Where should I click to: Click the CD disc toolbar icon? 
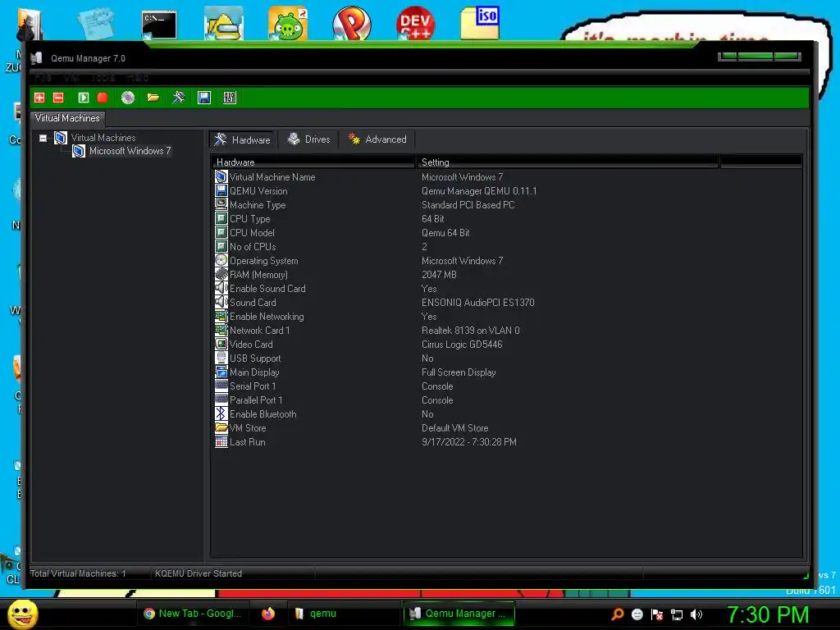(127, 98)
